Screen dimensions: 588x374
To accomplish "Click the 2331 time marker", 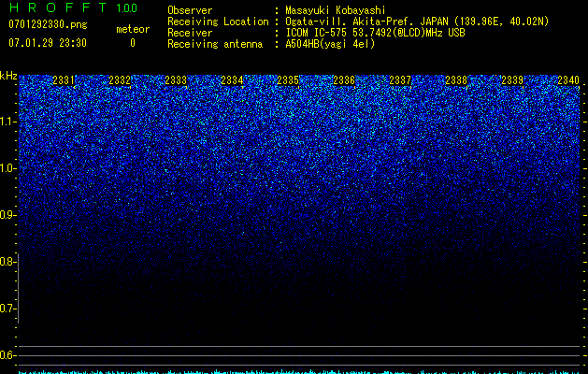I will 64,80.
